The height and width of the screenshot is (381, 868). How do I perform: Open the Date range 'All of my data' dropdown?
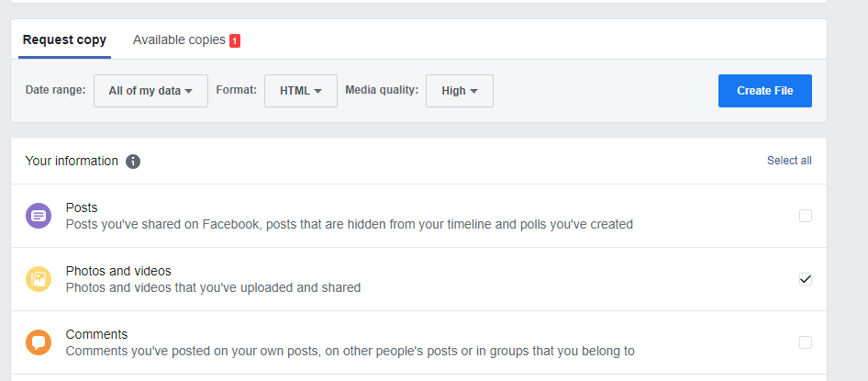(x=150, y=91)
